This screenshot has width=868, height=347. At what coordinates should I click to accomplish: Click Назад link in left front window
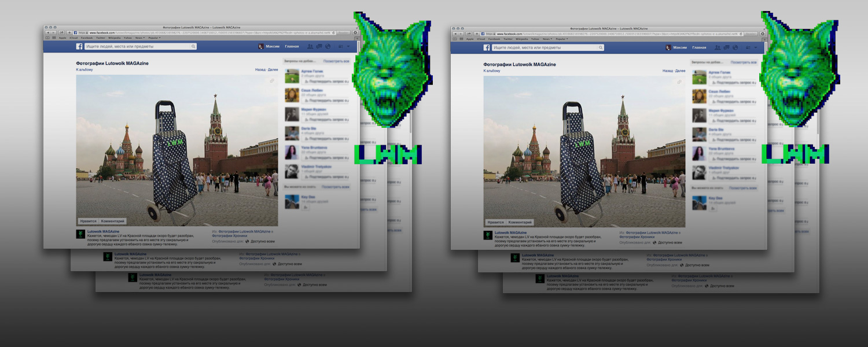260,70
